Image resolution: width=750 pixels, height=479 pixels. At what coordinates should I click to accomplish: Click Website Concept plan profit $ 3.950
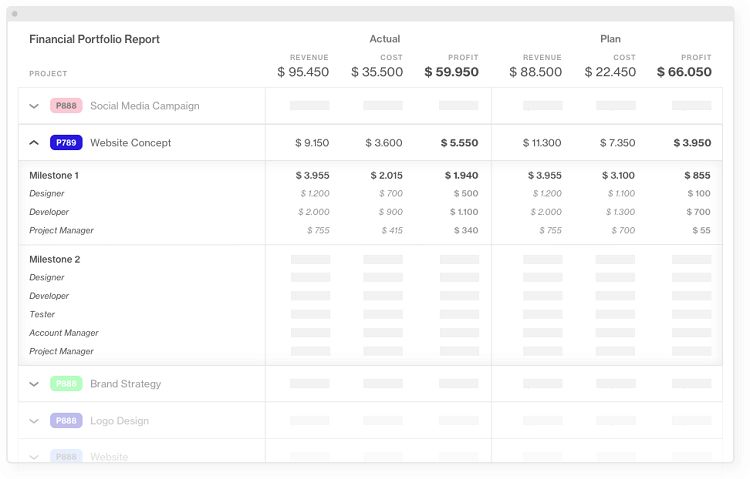[x=692, y=143]
